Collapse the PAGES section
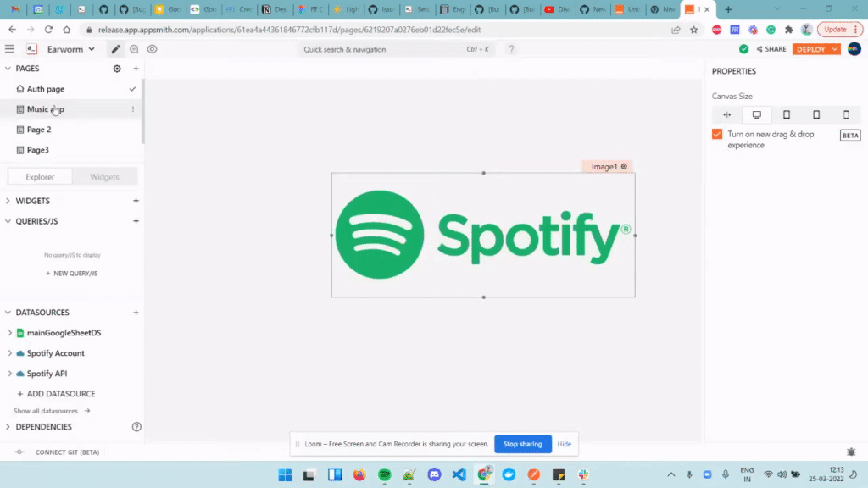This screenshot has height=488, width=868. pyautogui.click(x=8, y=69)
